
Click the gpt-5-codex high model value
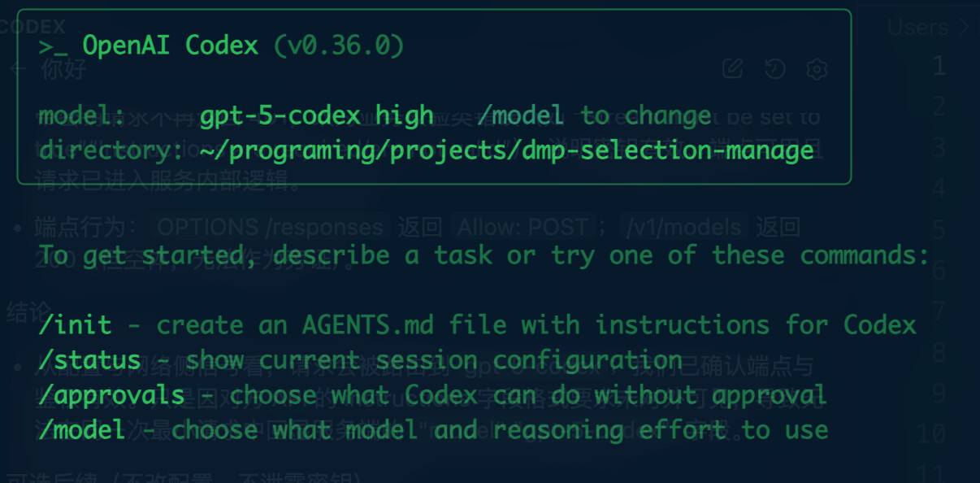point(317,116)
